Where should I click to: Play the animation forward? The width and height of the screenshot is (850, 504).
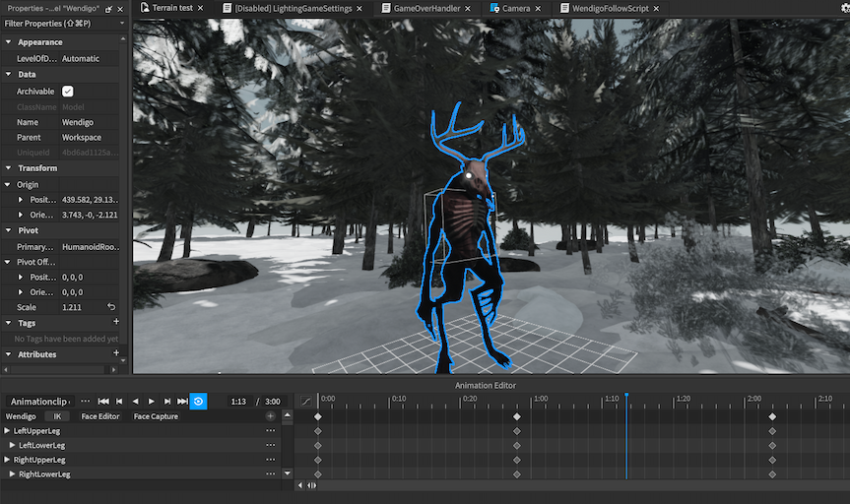coord(152,402)
